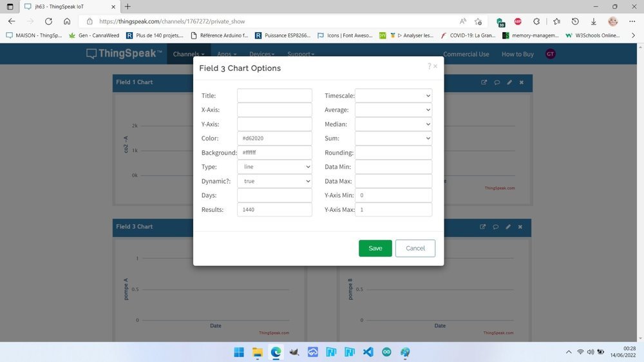Open the Favorites list icon
The height and width of the screenshot is (362, 644).
[556, 21]
